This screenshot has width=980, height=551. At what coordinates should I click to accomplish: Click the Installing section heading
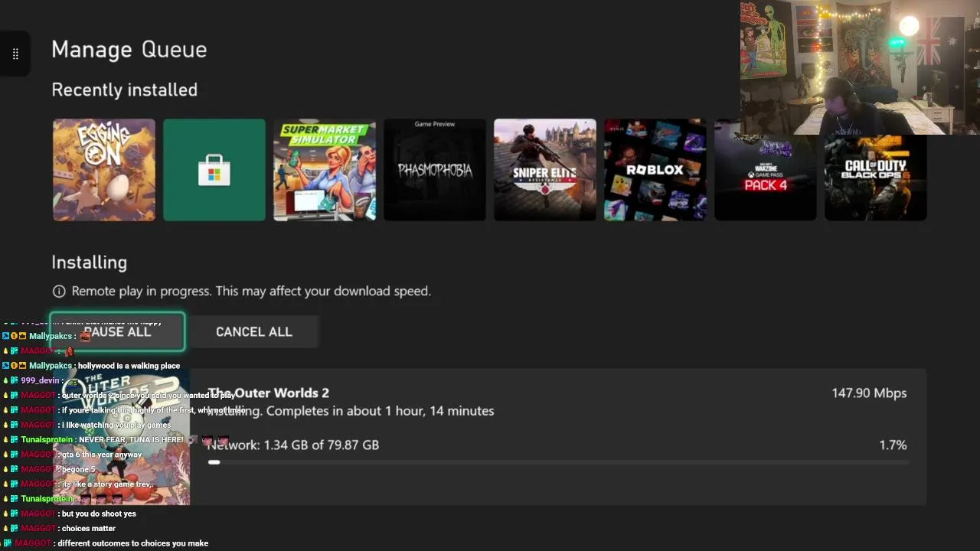(90, 262)
